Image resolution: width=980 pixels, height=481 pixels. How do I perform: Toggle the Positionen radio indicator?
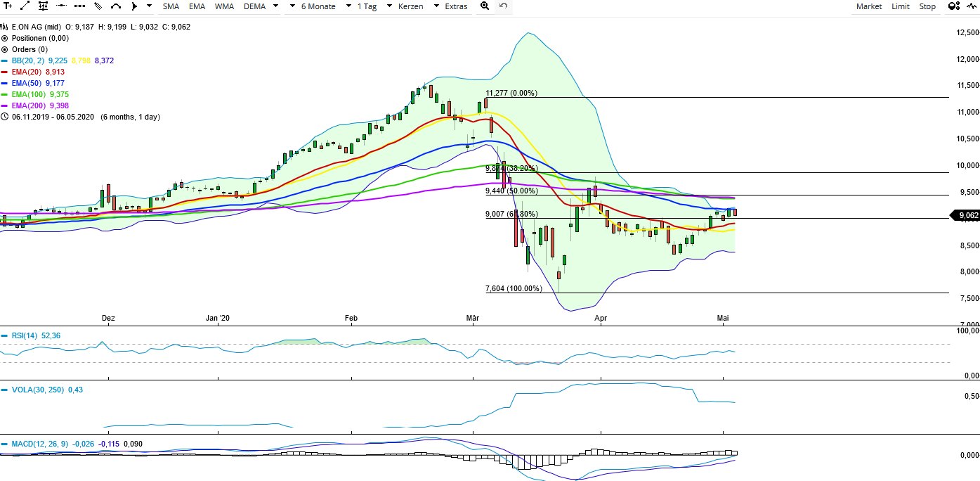5,38
